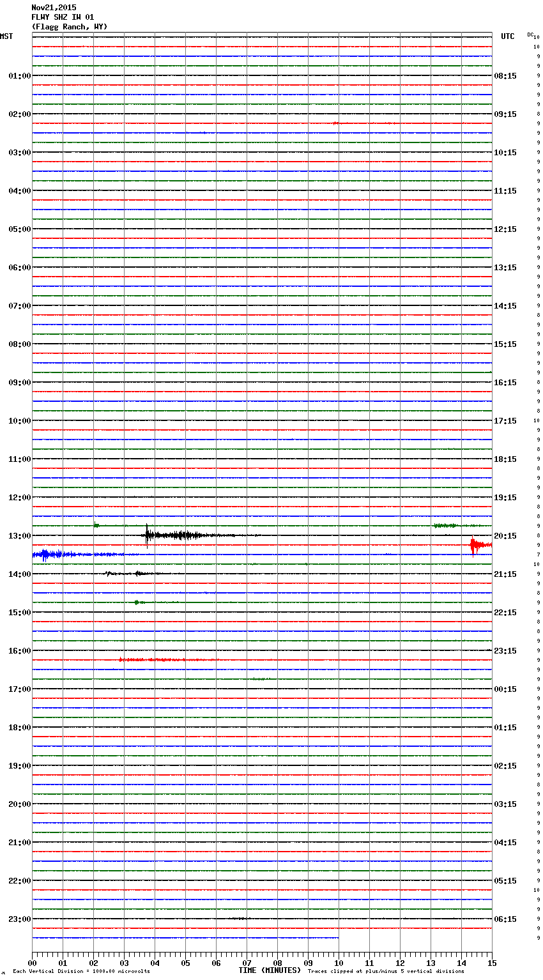Viewport: 543px width, 980px height.
Task: Click the 02:15 UTC time label
Action: click(x=505, y=766)
